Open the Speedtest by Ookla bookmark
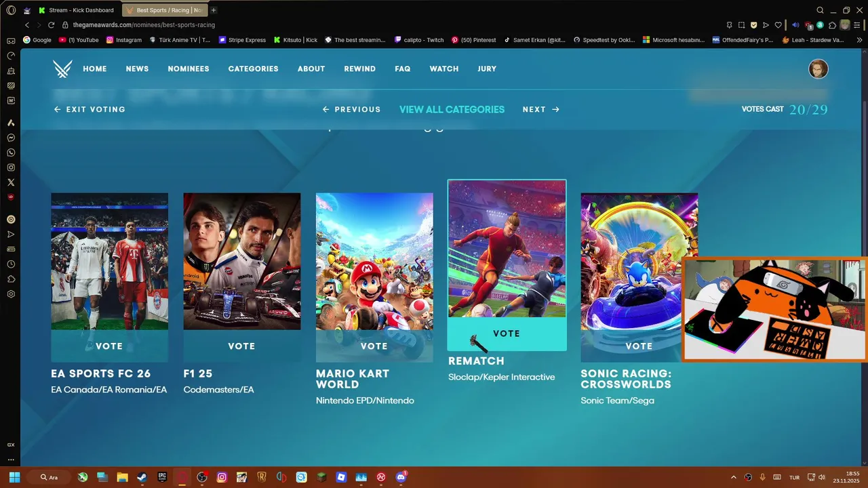This screenshot has height=488, width=868. tap(604, 40)
